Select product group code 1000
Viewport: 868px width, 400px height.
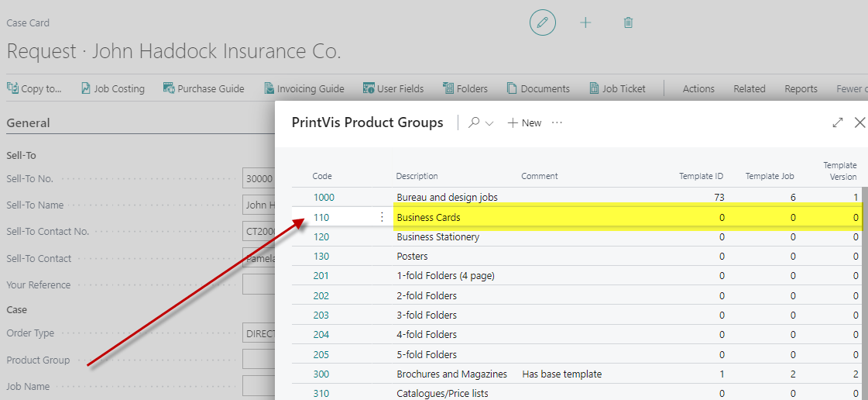click(x=324, y=197)
